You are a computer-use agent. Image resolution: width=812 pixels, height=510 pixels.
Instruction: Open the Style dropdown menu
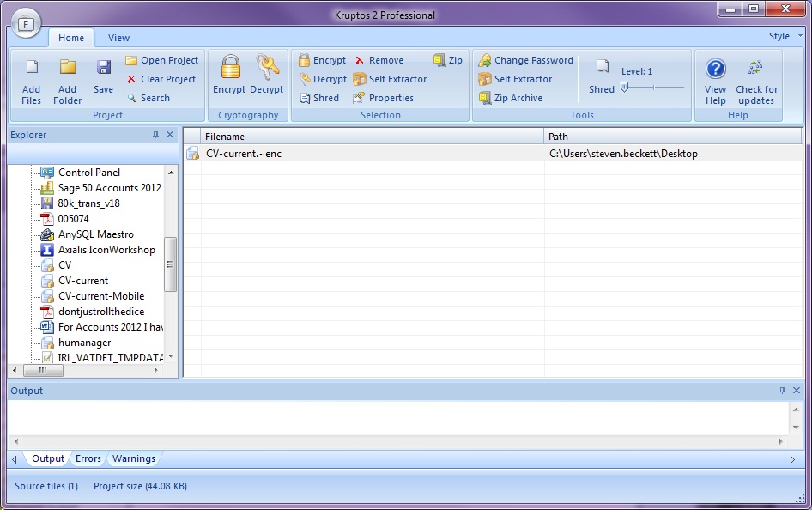(x=785, y=36)
